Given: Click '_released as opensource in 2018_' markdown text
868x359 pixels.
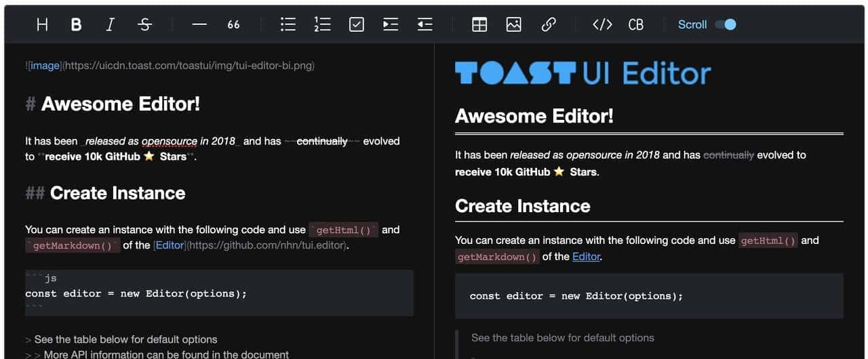Looking at the screenshot, I should point(160,141).
